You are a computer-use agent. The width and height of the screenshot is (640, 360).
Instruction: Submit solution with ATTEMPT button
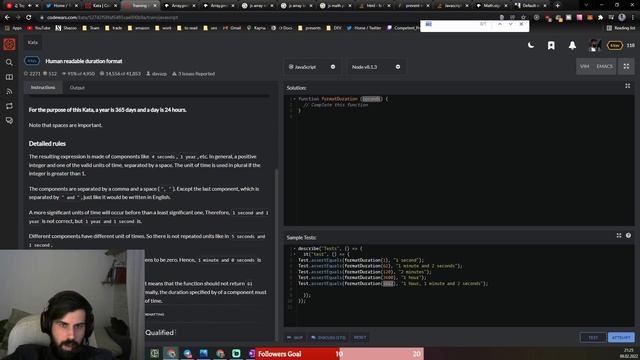coord(621,338)
